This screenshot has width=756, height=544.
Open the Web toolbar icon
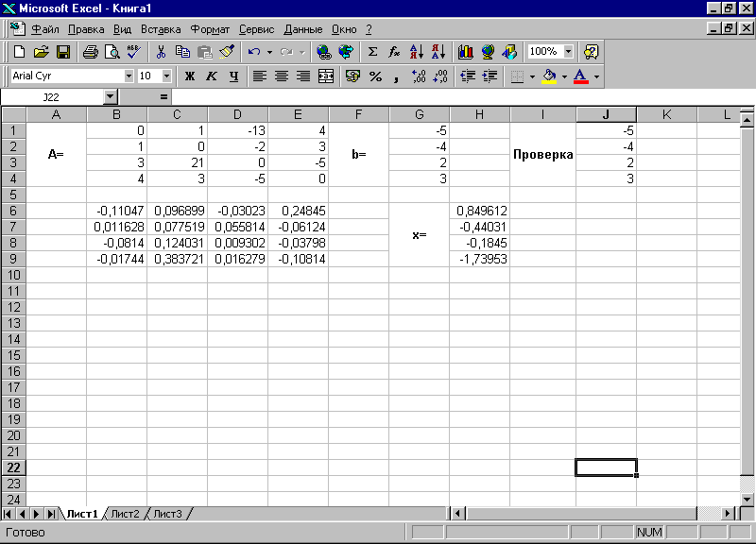346,52
